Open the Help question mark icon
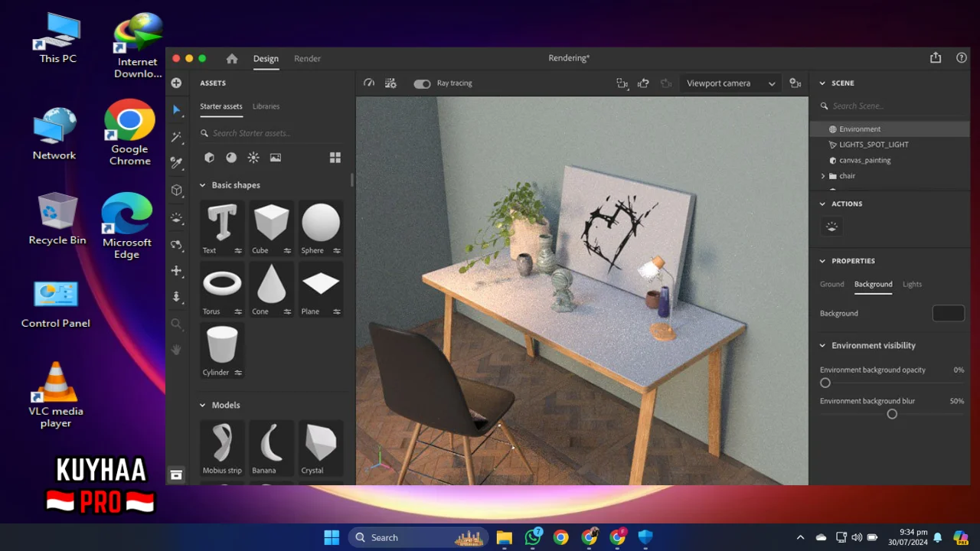Image resolution: width=980 pixels, height=551 pixels. pyautogui.click(x=962, y=57)
